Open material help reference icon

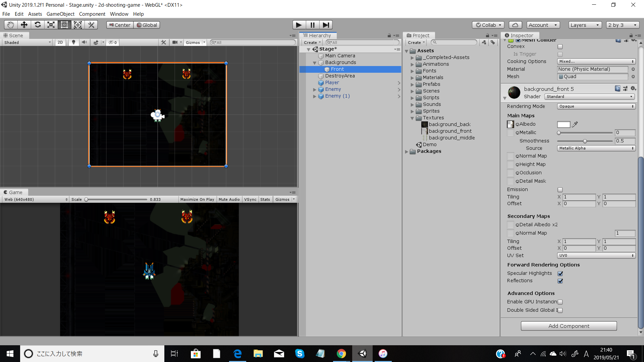coord(618,88)
